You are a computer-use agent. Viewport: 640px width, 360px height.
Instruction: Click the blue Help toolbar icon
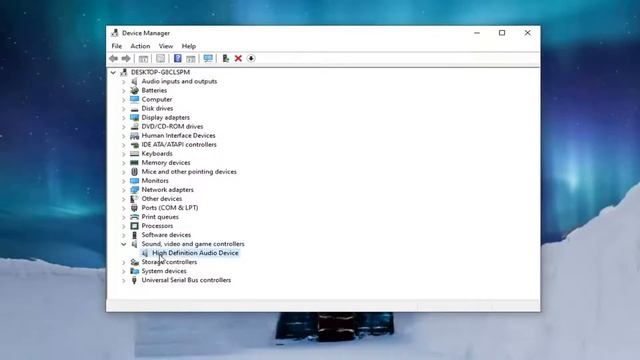(x=178, y=58)
